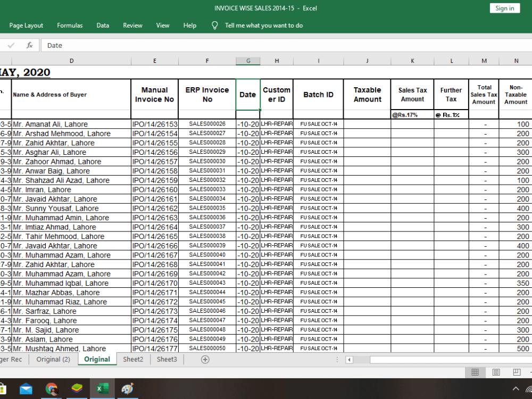Click the 'Tell me what you want to do' box
The width and height of the screenshot is (532, 399).
[264, 26]
